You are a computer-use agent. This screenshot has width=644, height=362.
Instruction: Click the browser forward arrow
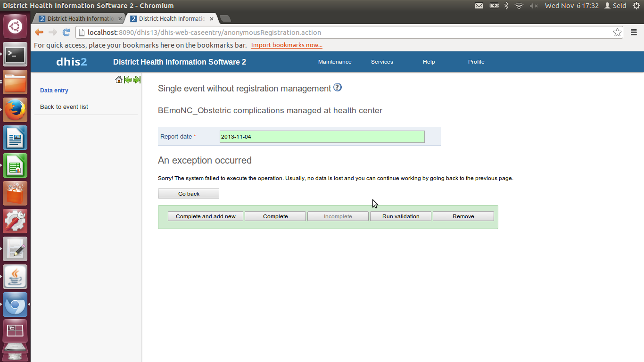click(x=53, y=33)
